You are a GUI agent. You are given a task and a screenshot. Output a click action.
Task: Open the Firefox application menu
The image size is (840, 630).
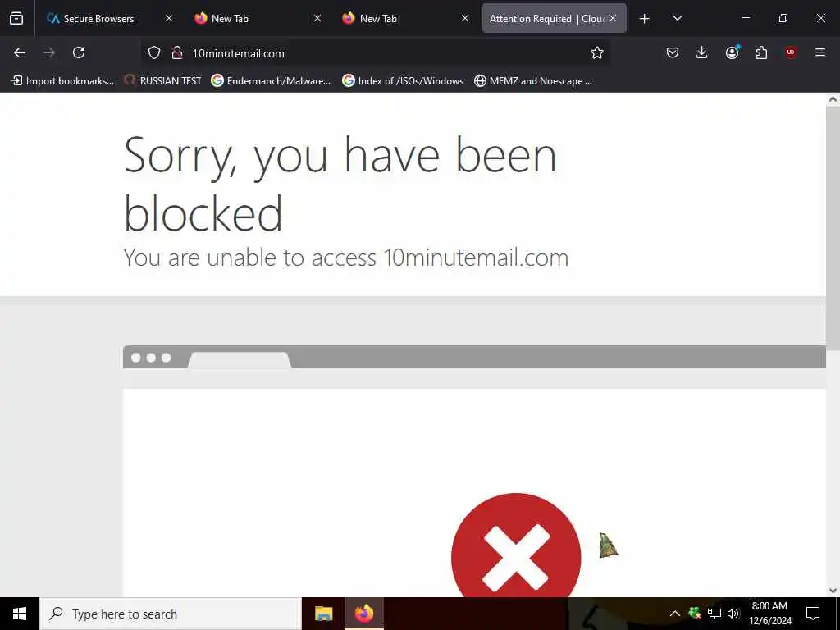pos(820,52)
